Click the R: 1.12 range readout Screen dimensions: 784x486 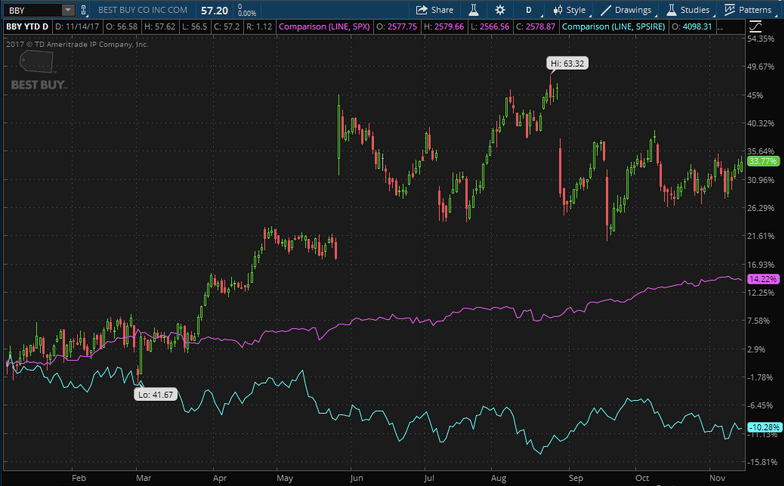point(259,26)
